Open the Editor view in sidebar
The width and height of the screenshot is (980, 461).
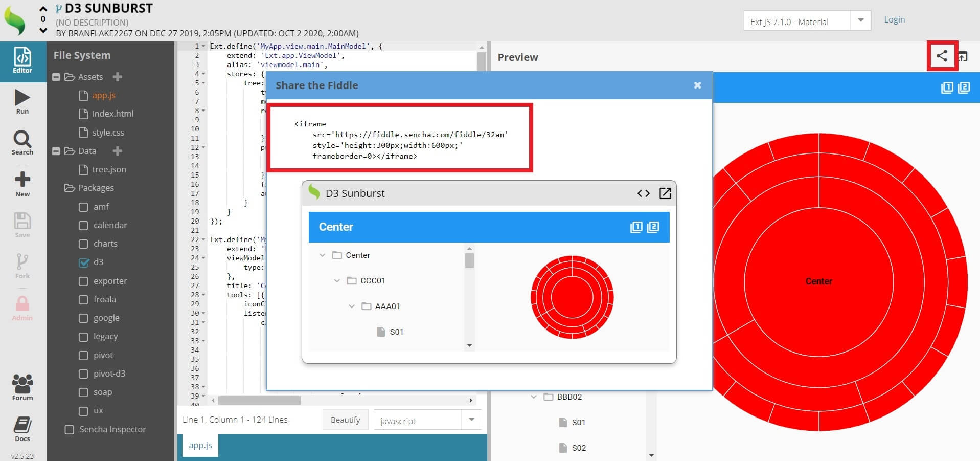22,61
